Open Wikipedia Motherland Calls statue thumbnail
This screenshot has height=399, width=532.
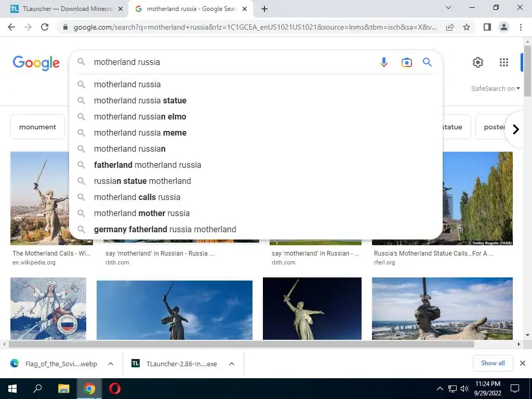[40, 198]
